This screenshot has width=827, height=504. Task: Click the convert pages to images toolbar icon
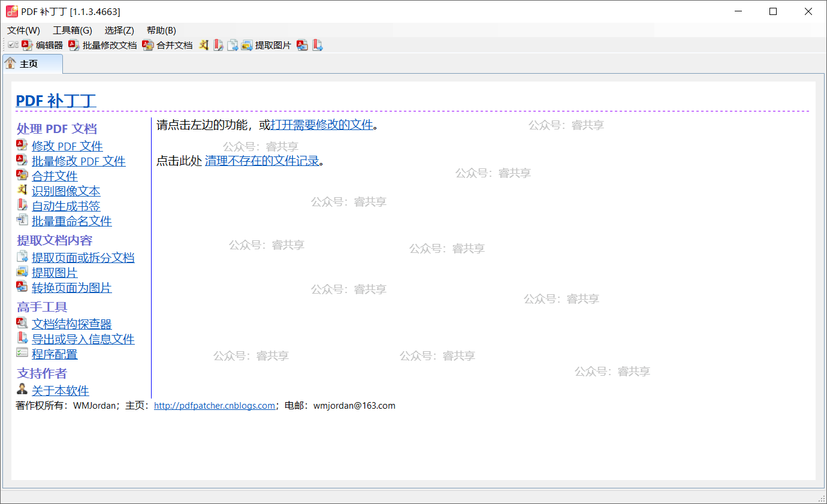coord(303,45)
